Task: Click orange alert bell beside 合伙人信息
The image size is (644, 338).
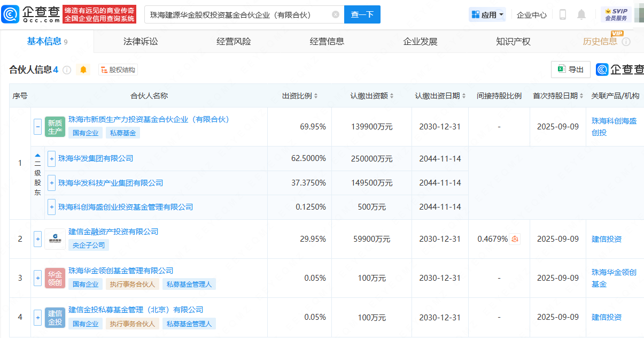Action: click(x=83, y=70)
